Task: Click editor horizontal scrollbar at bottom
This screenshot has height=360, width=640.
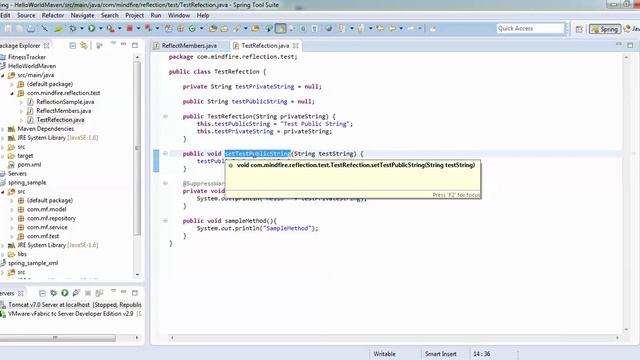Action: (395, 338)
